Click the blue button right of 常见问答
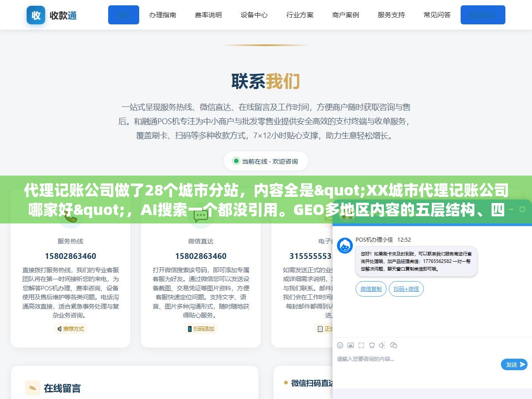Viewport: 532px width, 399px height. pyautogui.click(x=483, y=15)
